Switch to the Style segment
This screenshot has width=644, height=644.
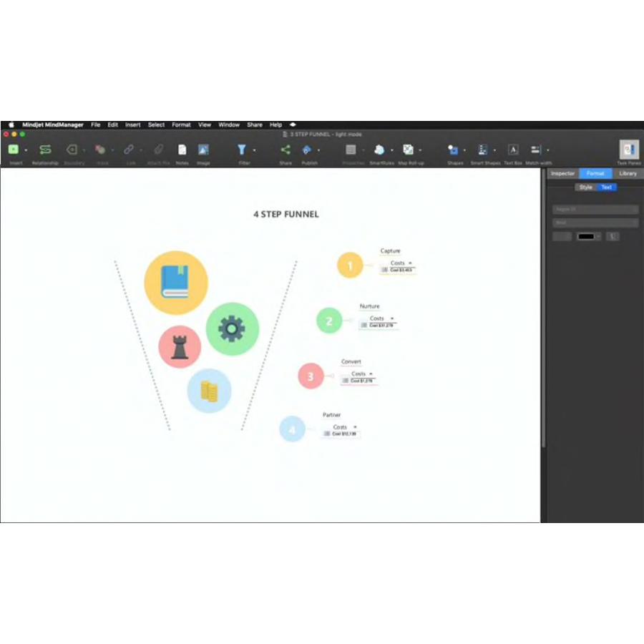(x=585, y=187)
